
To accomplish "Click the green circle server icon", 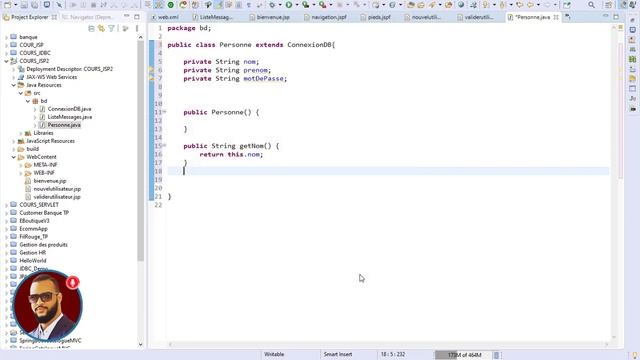I will [171, 5].
